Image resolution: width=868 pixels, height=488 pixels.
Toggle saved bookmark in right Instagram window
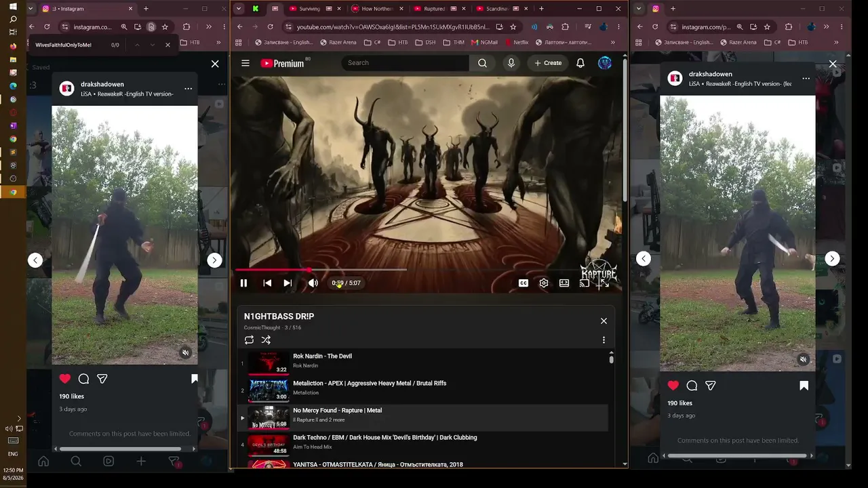coord(804,386)
